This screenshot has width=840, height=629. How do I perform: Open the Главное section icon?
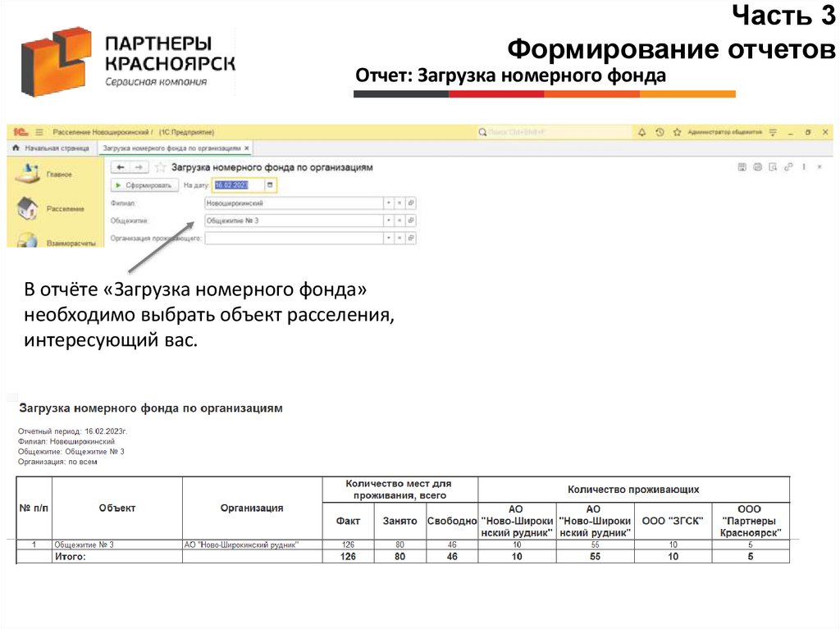coord(27,174)
